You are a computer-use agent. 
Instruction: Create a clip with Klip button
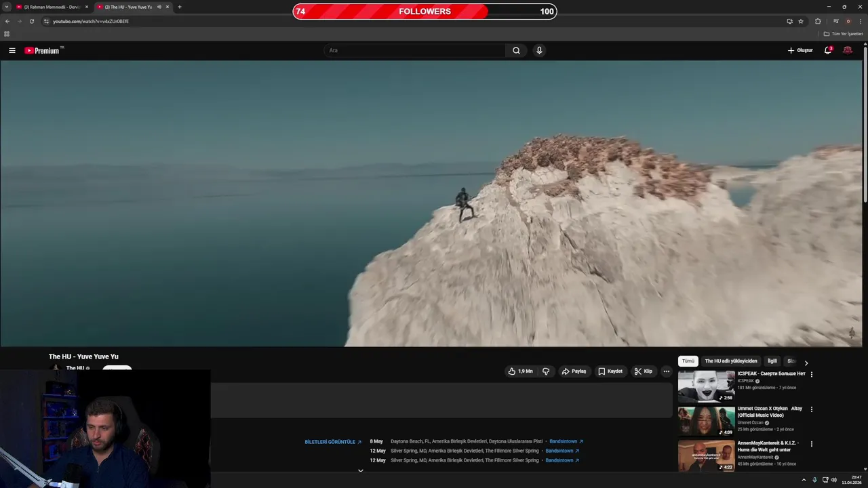[x=643, y=371]
